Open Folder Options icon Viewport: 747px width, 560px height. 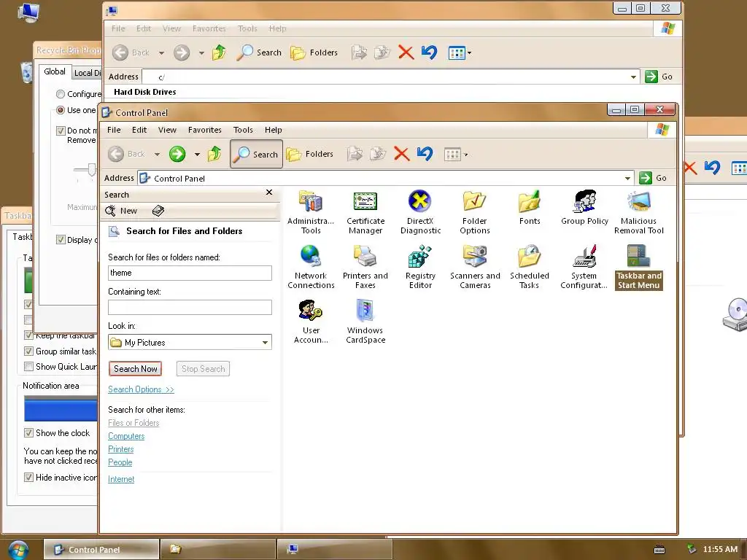[x=474, y=212]
